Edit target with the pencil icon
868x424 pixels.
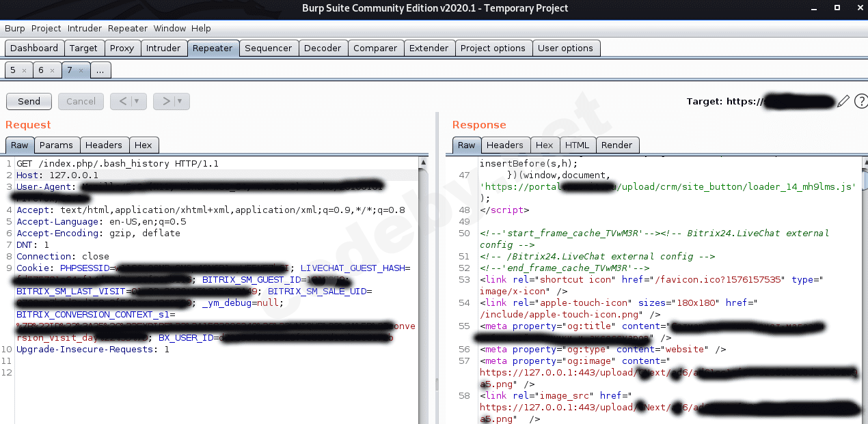tap(843, 102)
